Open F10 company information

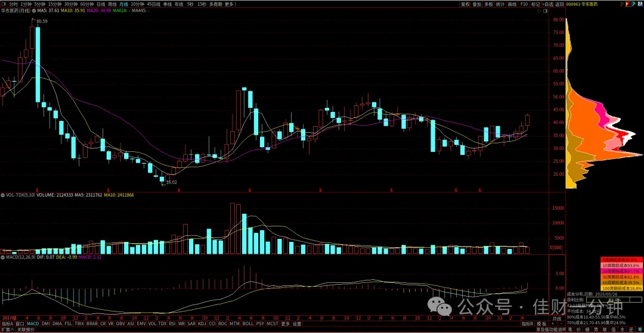(x=524, y=5)
